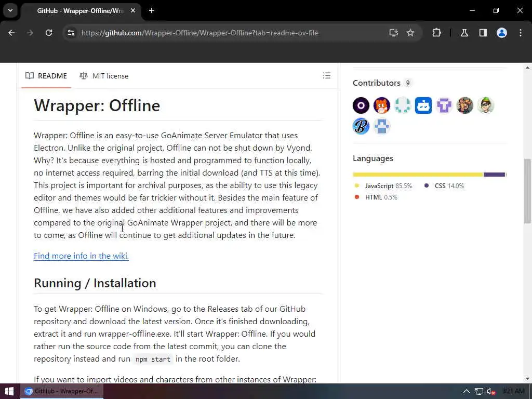Go back to the previous page
This screenshot has width=532, height=399.
click(11, 33)
